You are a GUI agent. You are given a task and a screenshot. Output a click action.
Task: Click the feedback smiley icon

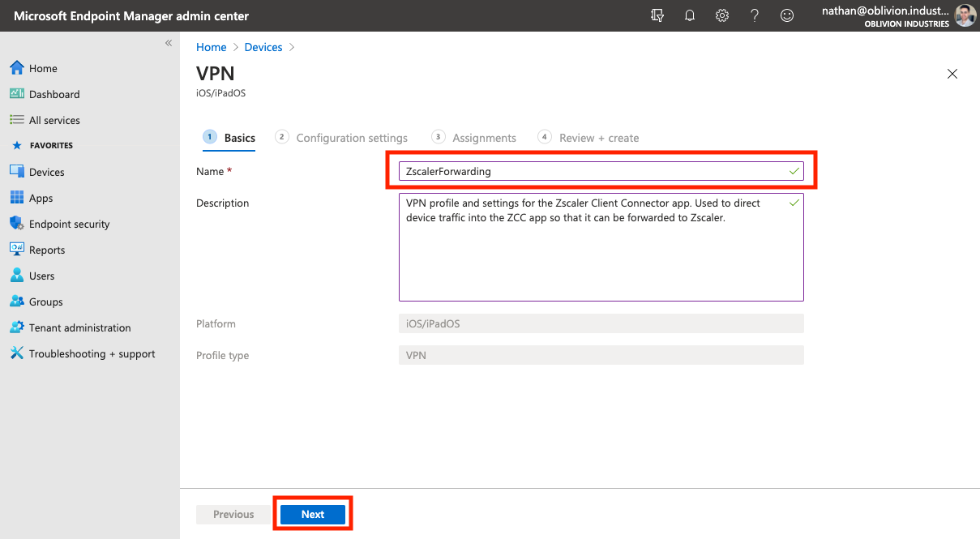click(787, 15)
